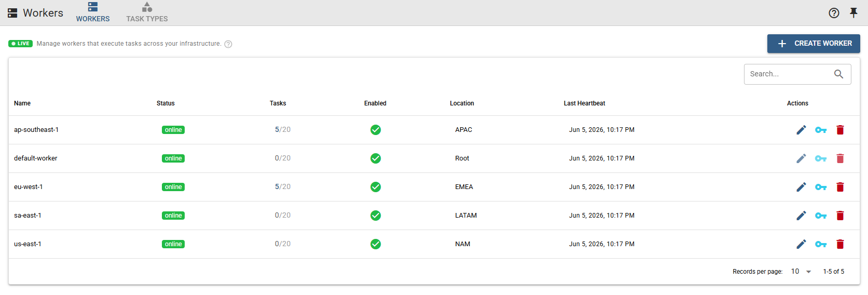Click online status badge for eu-west-1
The width and height of the screenshot is (868, 295).
coord(173,187)
